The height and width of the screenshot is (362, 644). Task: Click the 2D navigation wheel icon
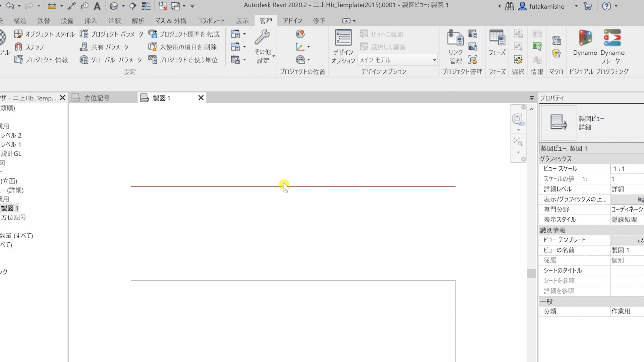[x=518, y=120]
